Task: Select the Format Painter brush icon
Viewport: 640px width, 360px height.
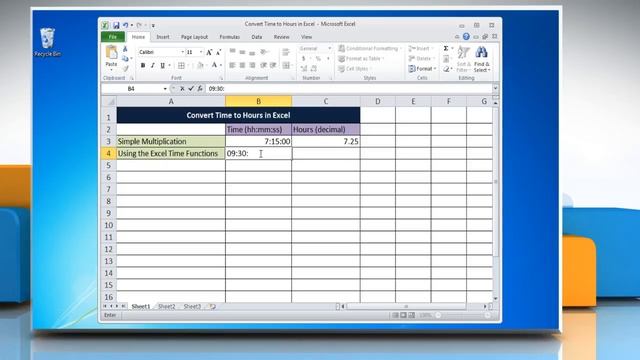Action: (x=125, y=68)
